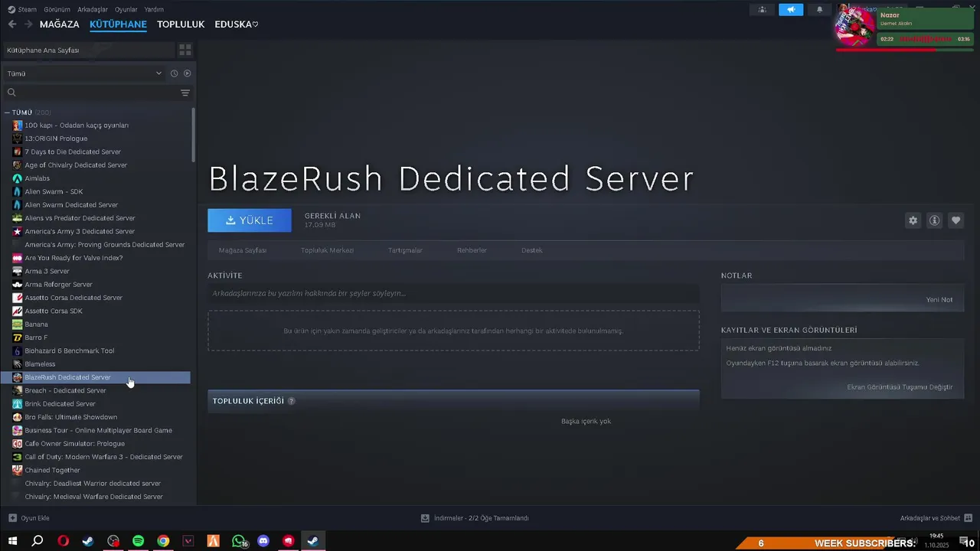Open the Oyunlar menu
This screenshot has width=980, height=551.
pos(126,9)
